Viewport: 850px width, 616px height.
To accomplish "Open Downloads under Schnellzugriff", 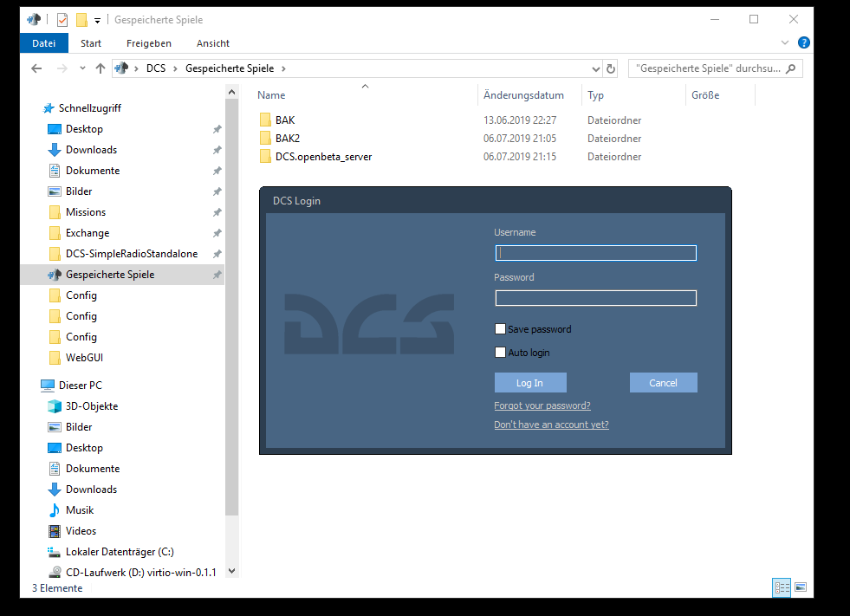I will click(91, 150).
